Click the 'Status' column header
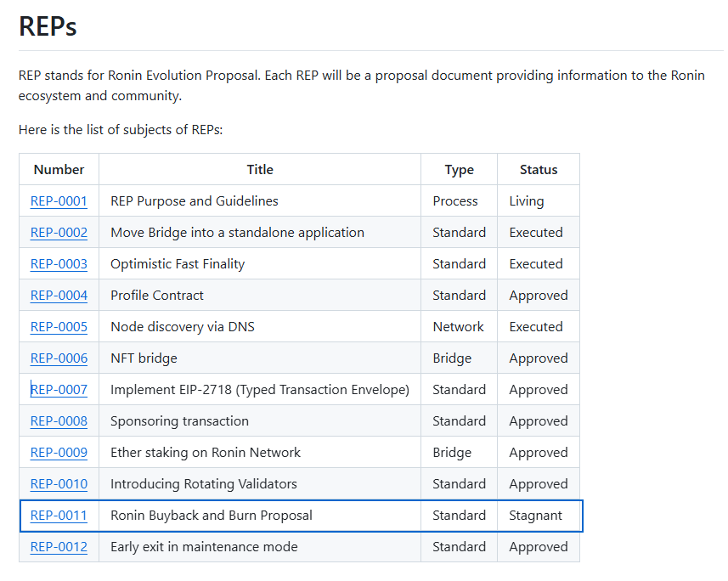This screenshot has width=728, height=581. click(539, 170)
